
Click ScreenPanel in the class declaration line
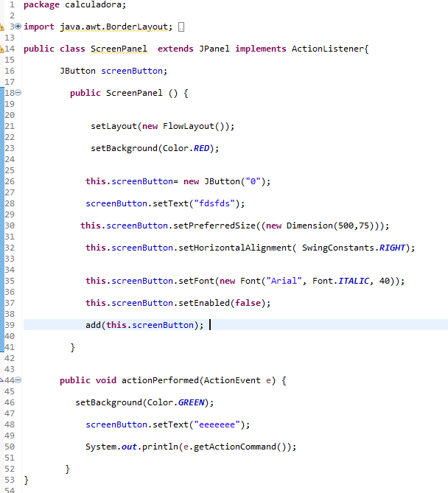(x=119, y=49)
